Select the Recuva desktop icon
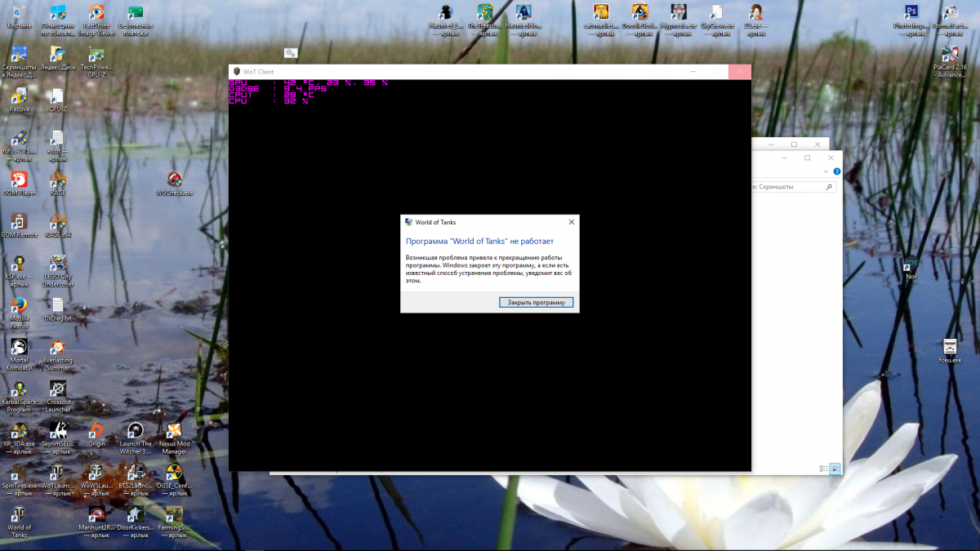Viewport: 980px width, 551px height. [20, 101]
